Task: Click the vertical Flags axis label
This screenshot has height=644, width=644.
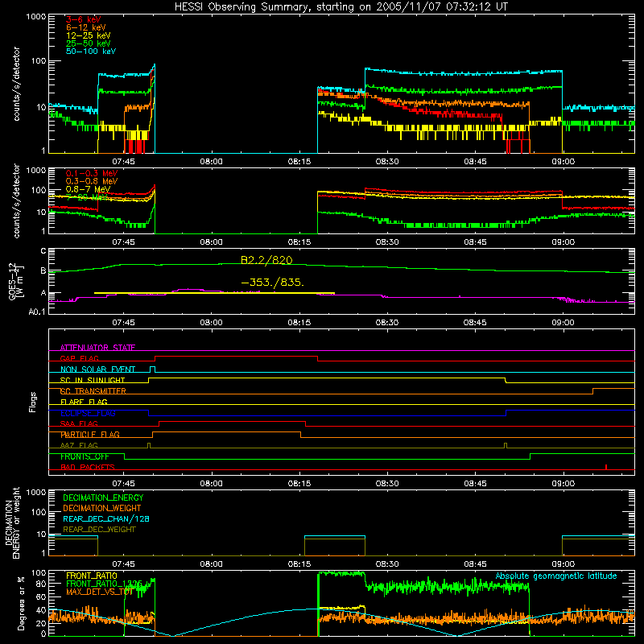Action: click(32, 402)
